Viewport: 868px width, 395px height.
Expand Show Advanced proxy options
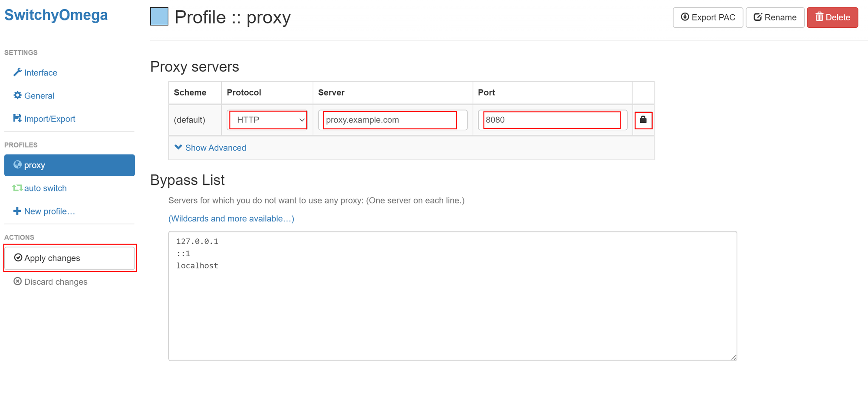tap(210, 148)
